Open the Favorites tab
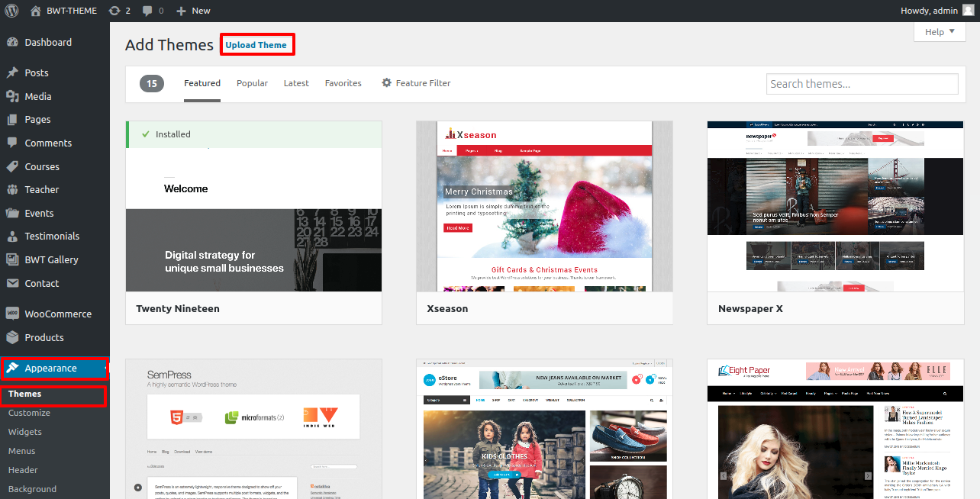This screenshot has height=499, width=980. pos(343,83)
